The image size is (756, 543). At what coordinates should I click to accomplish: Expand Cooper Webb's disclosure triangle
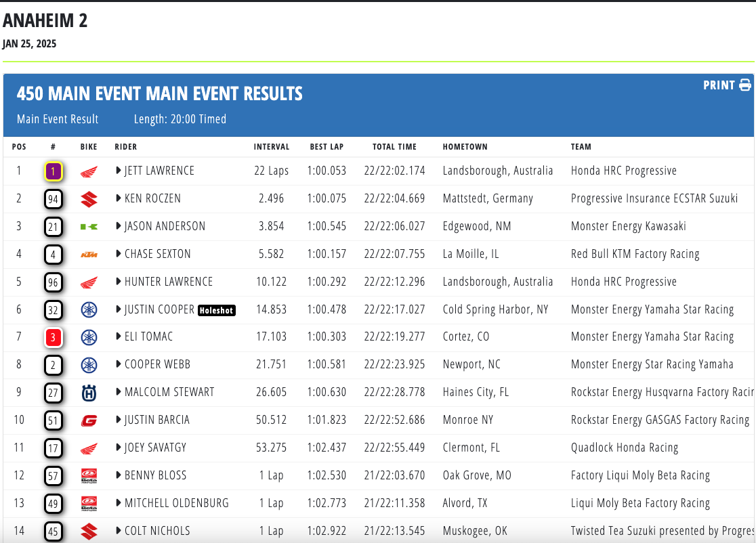pyautogui.click(x=119, y=365)
